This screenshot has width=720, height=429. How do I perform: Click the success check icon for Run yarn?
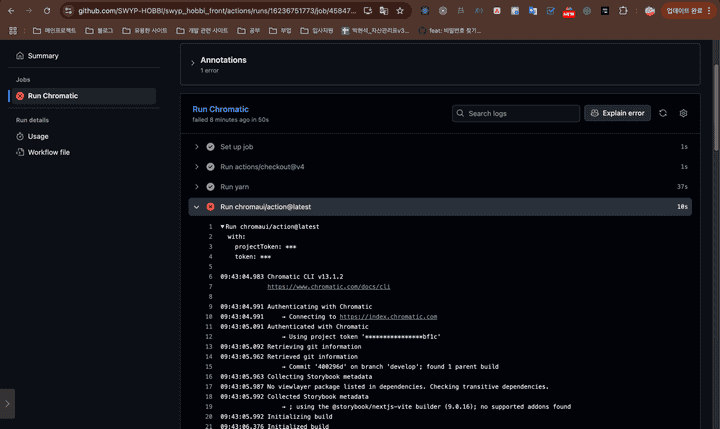[x=210, y=186]
